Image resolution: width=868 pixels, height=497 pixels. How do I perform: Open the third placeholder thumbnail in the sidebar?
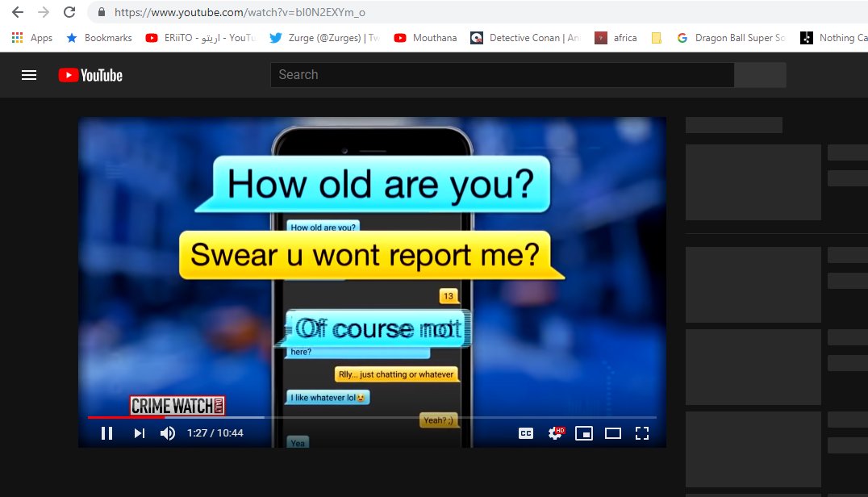753,367
